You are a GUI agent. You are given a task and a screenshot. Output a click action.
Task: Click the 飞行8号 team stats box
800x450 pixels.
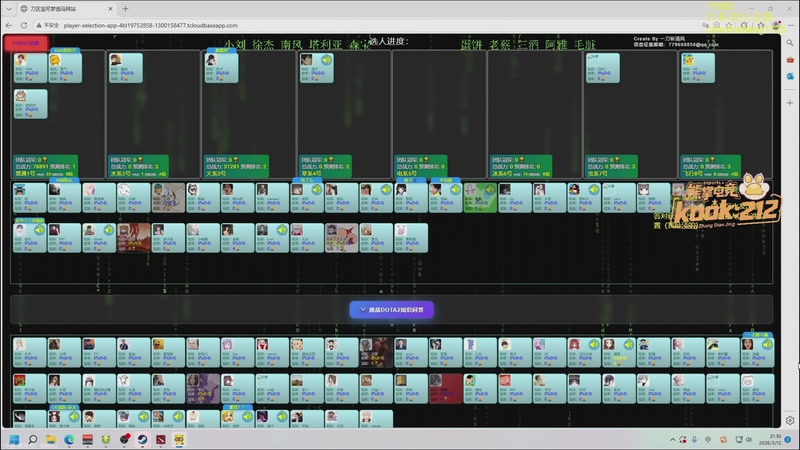[711, 166]
